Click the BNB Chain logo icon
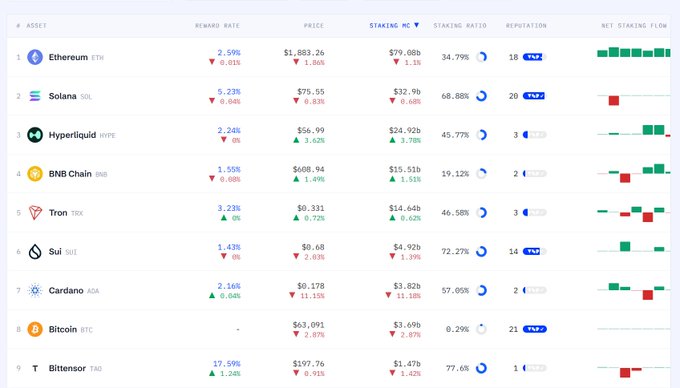 click(x=35, y=174)
